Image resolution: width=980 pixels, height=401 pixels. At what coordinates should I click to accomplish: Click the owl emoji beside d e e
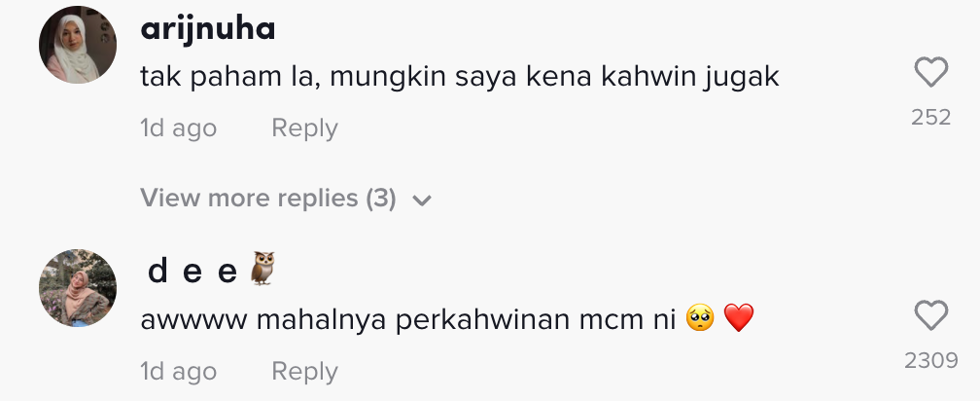[x=262, y=271]
